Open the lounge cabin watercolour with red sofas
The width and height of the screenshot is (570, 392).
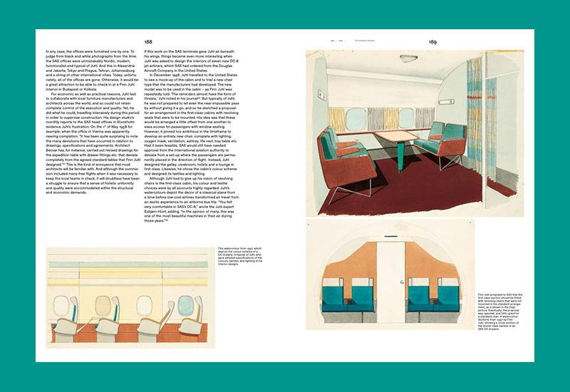click(415, 133)
